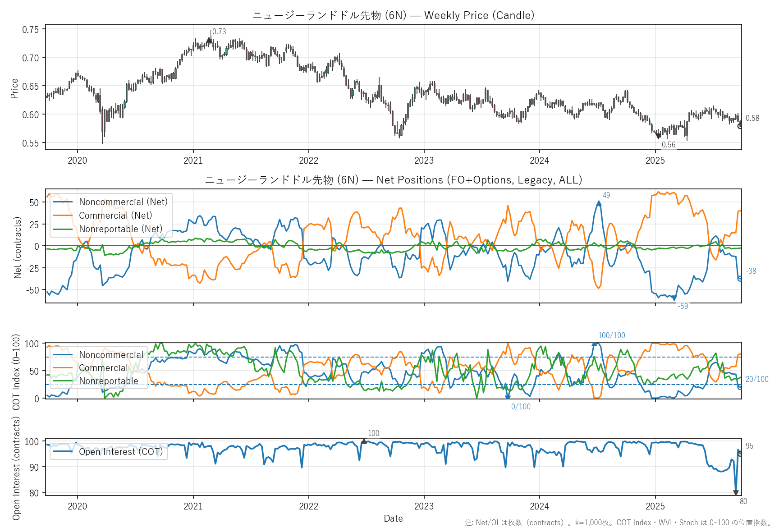779x532 pixels.
Task: Click the 100/100 COT Index peak marker
Action: 594,344
